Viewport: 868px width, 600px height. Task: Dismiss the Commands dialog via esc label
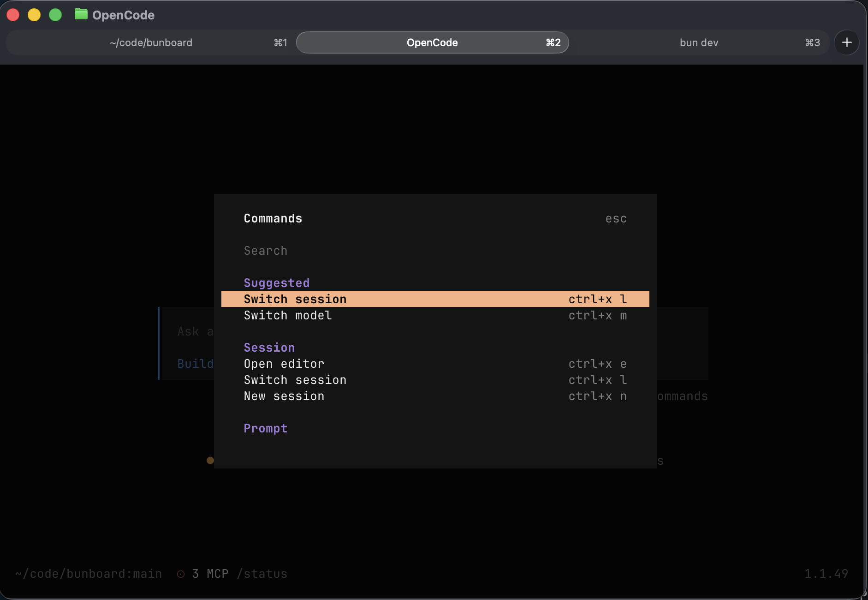pyautogui.click(x=616, y=218)
